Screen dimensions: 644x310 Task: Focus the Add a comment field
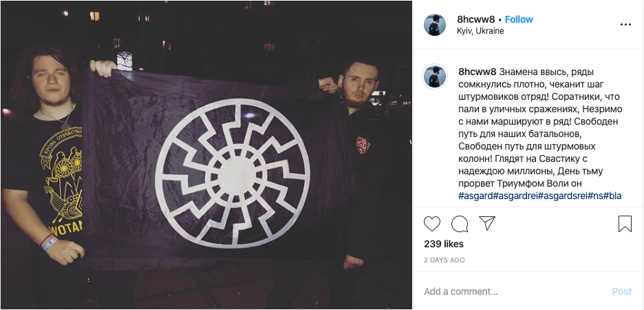513,291
